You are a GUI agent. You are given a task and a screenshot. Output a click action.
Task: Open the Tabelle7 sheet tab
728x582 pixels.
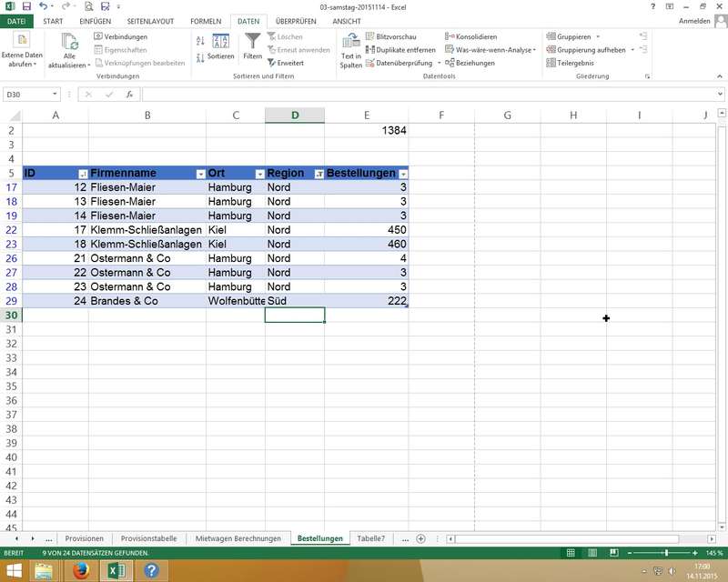(x=370, y=538)
